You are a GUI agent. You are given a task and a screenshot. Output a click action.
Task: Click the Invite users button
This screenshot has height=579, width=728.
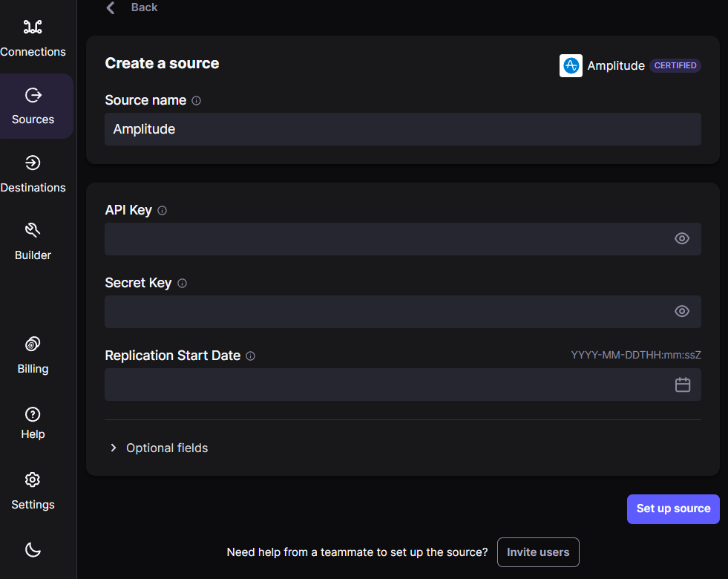538,552
